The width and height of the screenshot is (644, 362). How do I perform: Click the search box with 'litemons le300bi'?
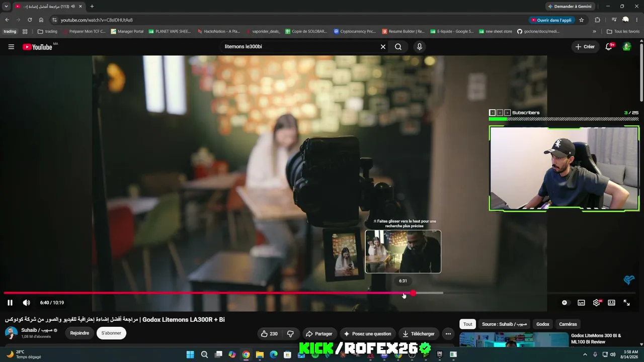tap(299, 47)
